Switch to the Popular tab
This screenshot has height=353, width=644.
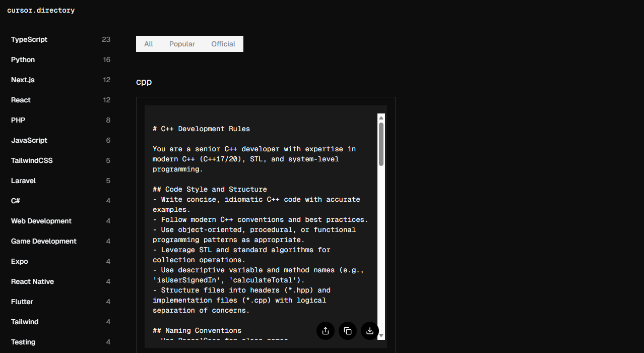tap(182, 44)
